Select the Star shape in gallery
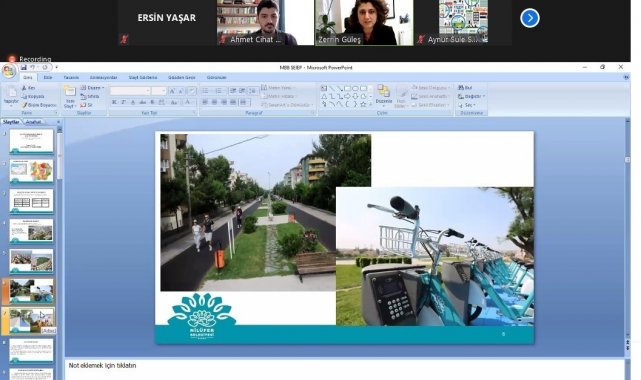This screenshot has height=380, width=641. point(363,105)
